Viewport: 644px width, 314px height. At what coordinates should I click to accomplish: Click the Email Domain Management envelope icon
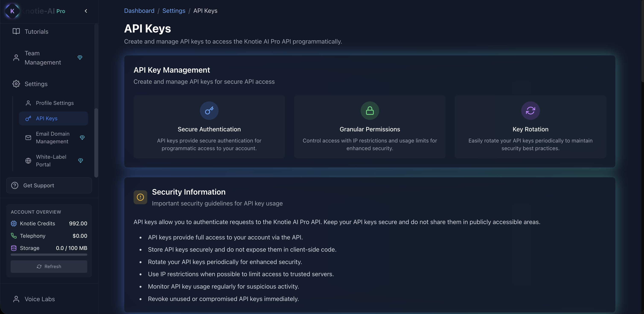[28, 138]
